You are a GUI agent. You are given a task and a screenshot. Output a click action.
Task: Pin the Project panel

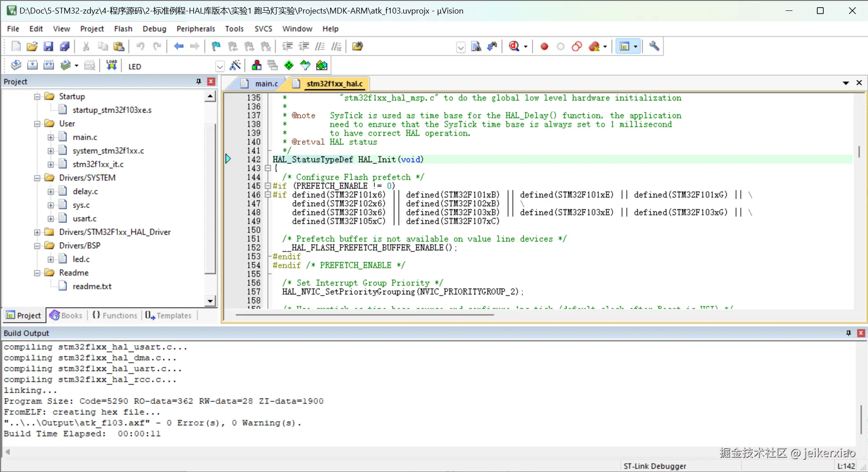[199, 81]
